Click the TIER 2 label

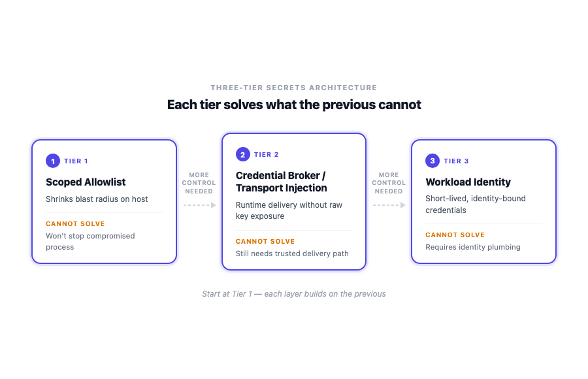point(267,155)
